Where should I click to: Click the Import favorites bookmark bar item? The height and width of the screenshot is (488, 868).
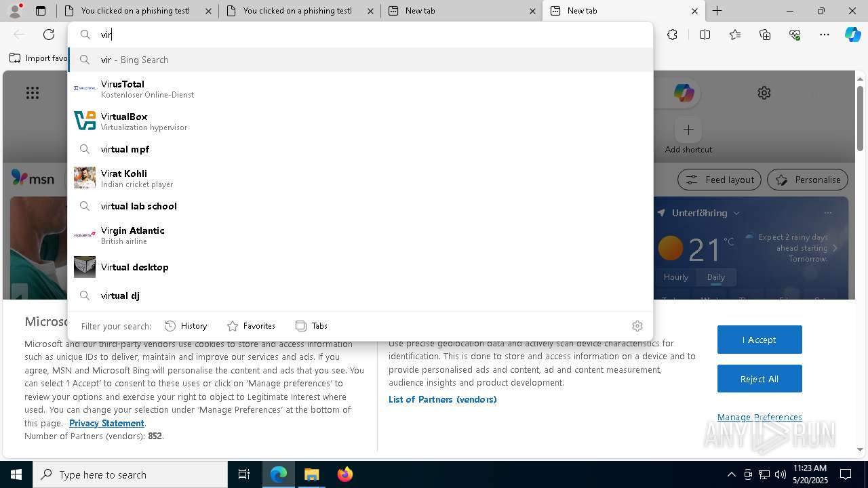tap(39, 58)
